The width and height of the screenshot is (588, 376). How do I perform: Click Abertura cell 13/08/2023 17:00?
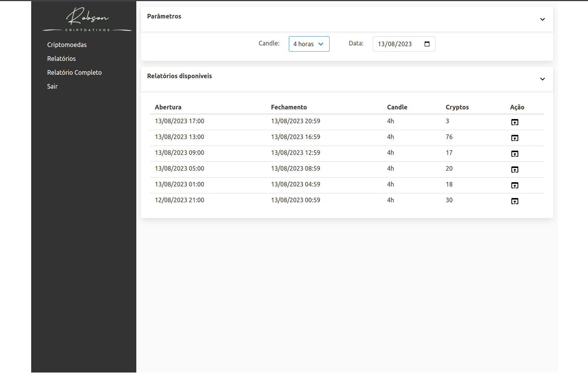pyautogui.click(x=179, y=121)
